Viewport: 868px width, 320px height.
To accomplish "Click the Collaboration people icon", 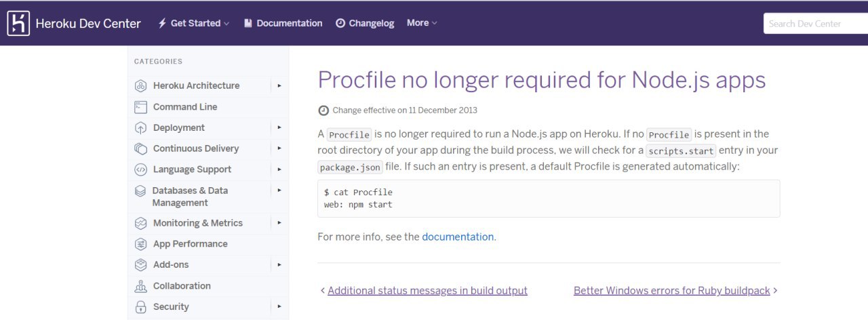I will pos(140,286).
